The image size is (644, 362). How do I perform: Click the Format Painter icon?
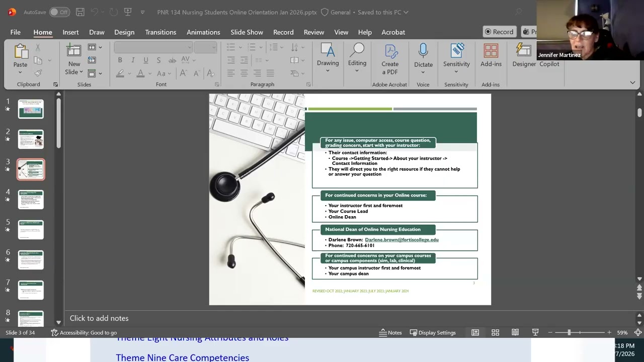[38, 73]
